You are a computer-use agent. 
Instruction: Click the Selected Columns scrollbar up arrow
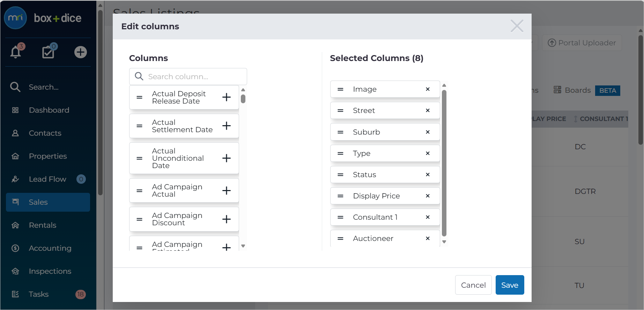coord(444,85)
